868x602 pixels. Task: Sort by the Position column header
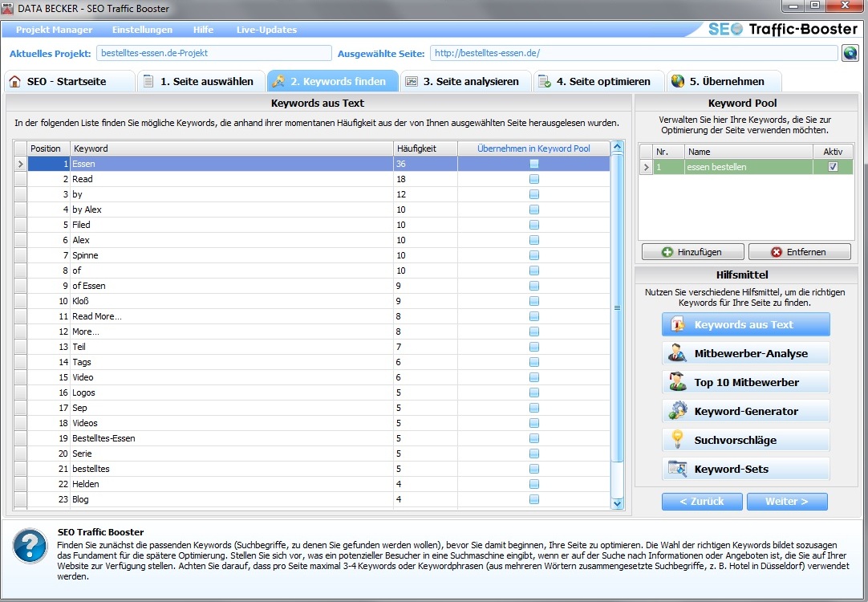tap(49, 148)
